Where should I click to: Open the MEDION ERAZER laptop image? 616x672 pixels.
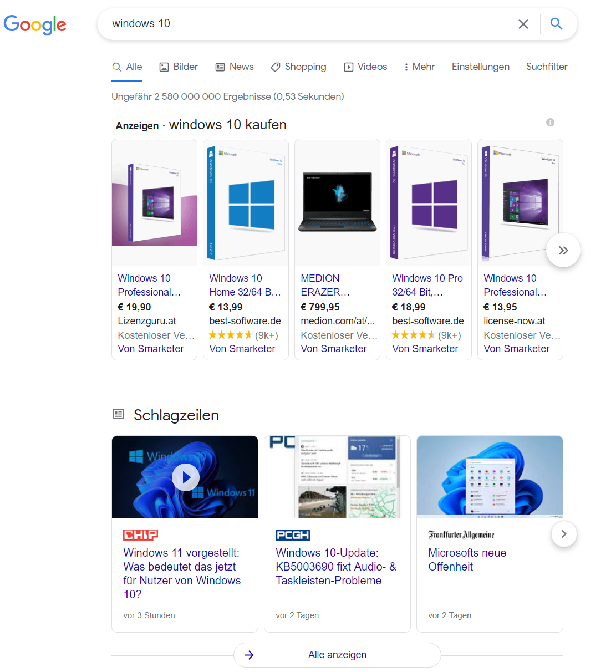337,203
